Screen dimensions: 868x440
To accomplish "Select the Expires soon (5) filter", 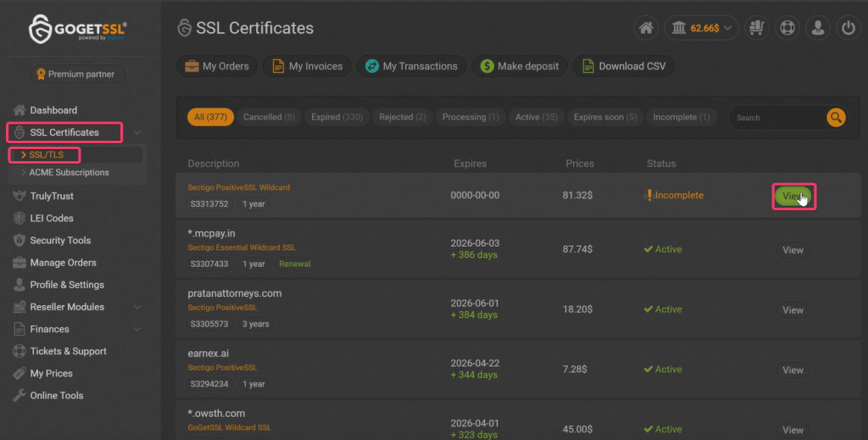I will (605, 117).
